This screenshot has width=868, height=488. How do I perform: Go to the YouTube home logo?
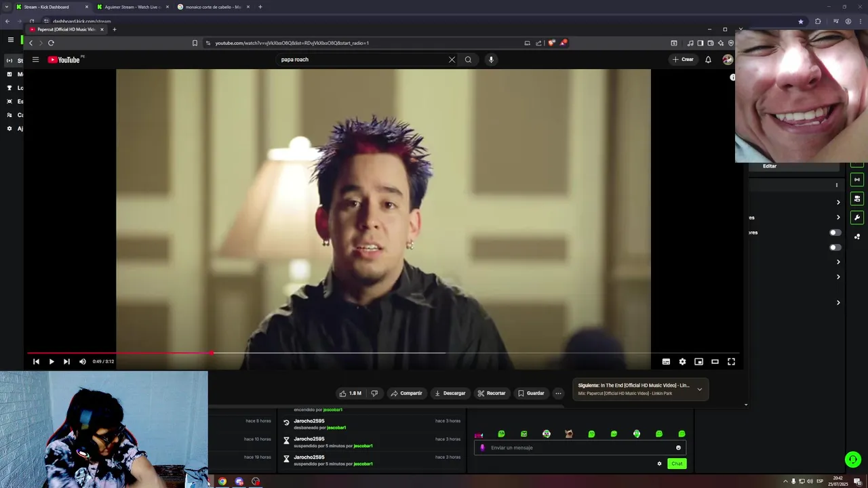pos(64,60)
